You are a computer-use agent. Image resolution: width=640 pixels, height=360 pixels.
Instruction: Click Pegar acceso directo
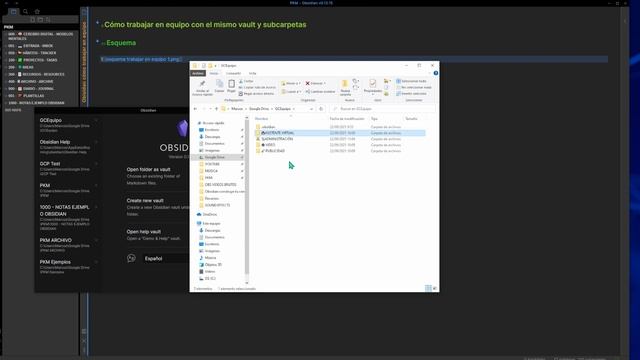click(x=256, y=93)
